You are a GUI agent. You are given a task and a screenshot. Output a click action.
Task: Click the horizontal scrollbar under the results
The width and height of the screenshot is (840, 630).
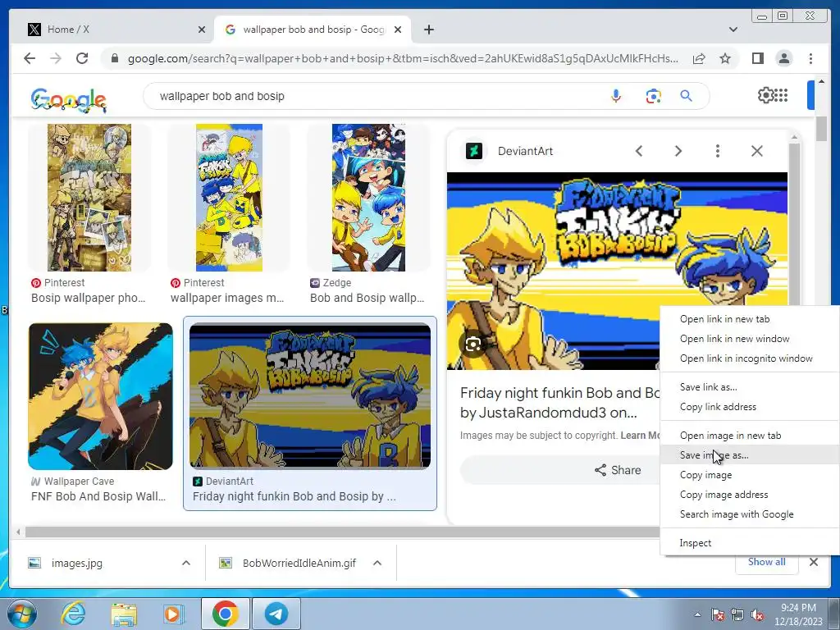(x=343, y=532)
